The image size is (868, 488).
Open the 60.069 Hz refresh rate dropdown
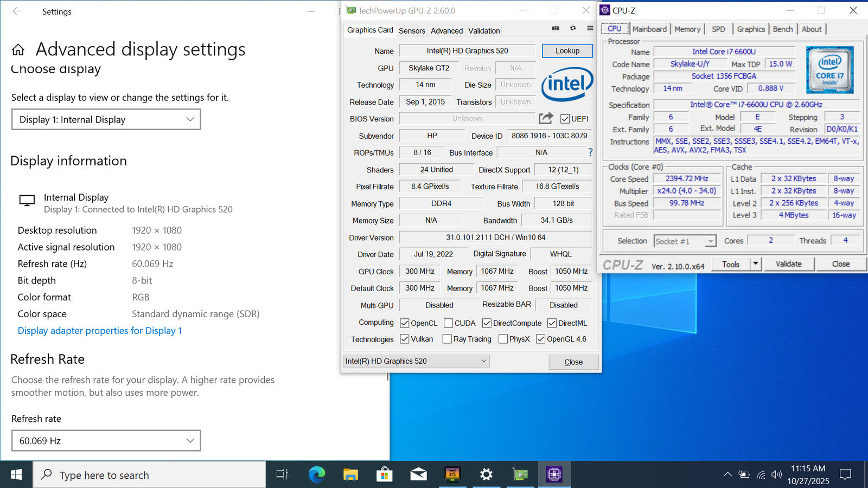coord(106,441)
